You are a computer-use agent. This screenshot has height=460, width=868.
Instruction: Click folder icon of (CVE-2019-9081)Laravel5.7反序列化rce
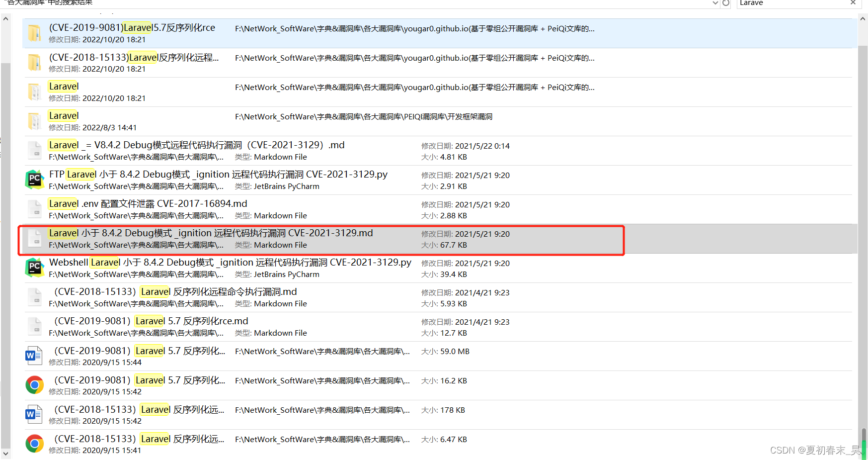34,33
